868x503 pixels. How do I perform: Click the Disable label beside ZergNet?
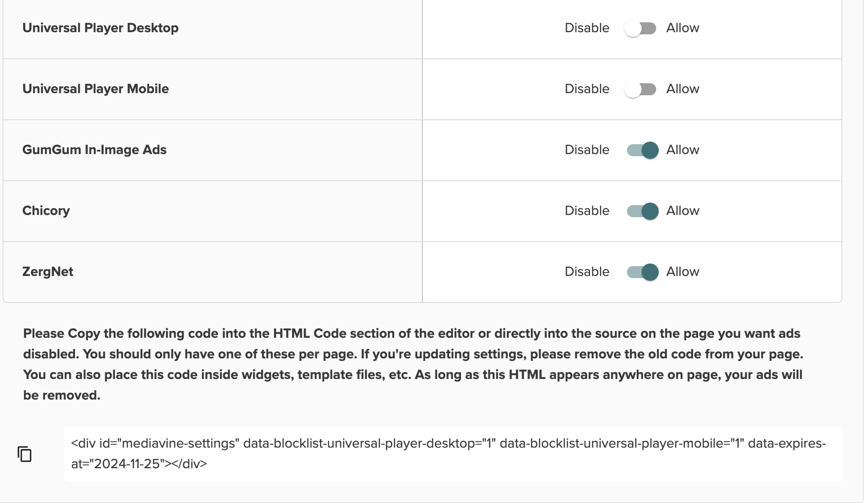(x=587, y=272)
